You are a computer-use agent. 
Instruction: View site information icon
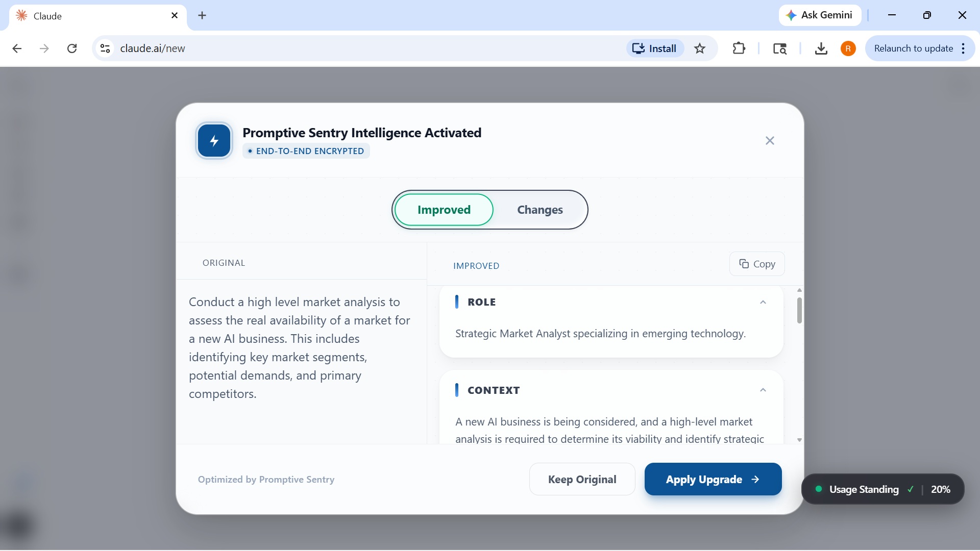tap(105, 48)
